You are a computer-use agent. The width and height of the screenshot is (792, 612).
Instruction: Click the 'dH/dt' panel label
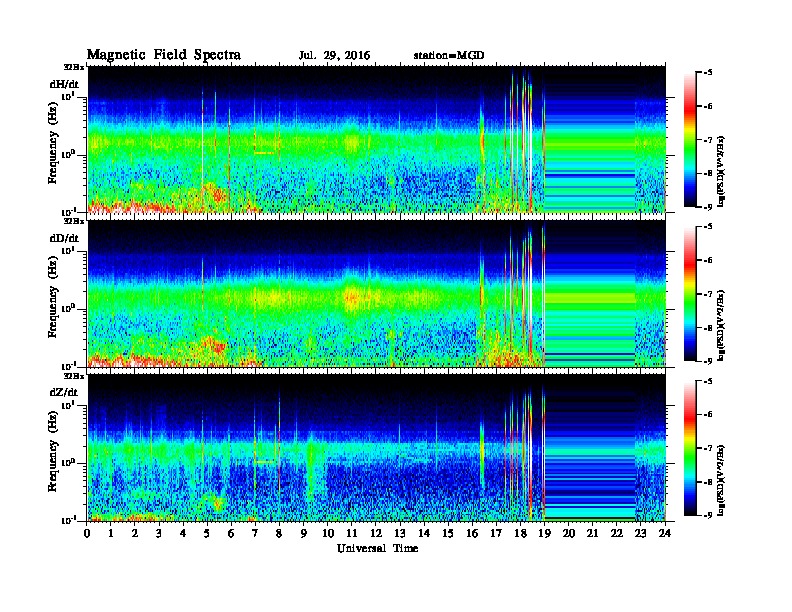tap(64, 84)
